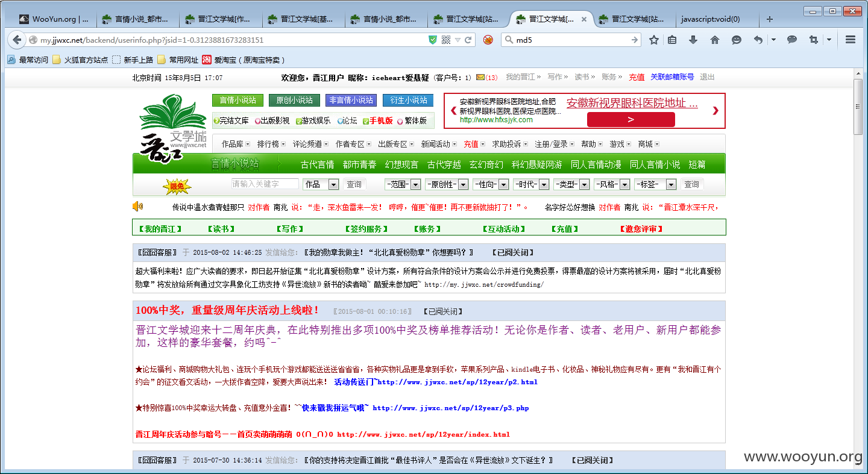Close the active 晋江文学城 tab
Screen dimensions: 868x474
(x=583, y=19)
